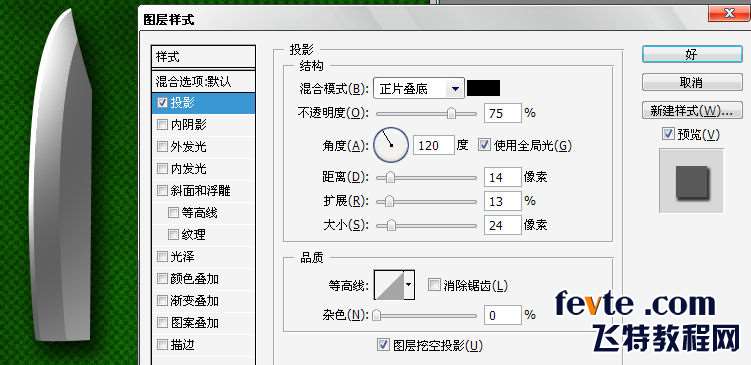Select the 渐变叠加 style row
This screenshot has width=751, height=365.
[203, 301]
